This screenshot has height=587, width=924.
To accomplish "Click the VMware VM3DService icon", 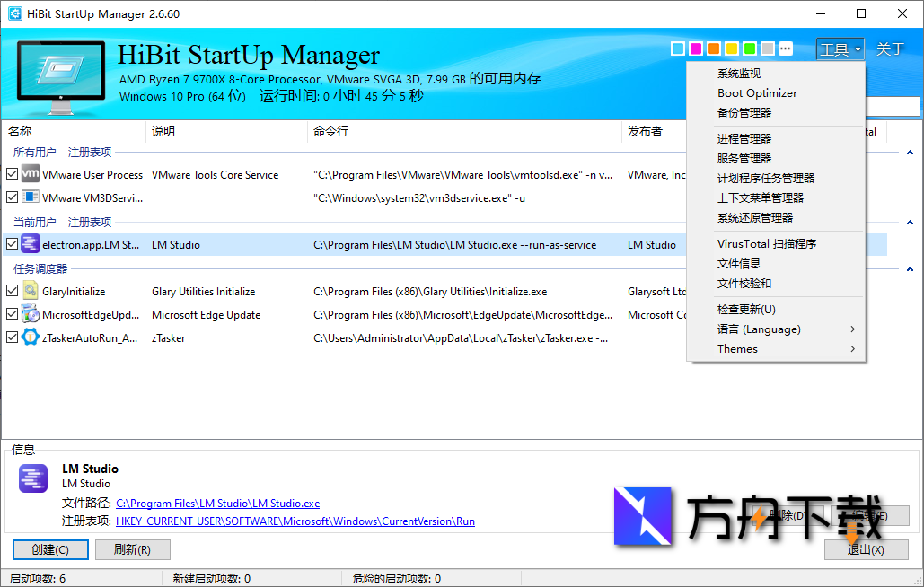I will coord(31,197).
